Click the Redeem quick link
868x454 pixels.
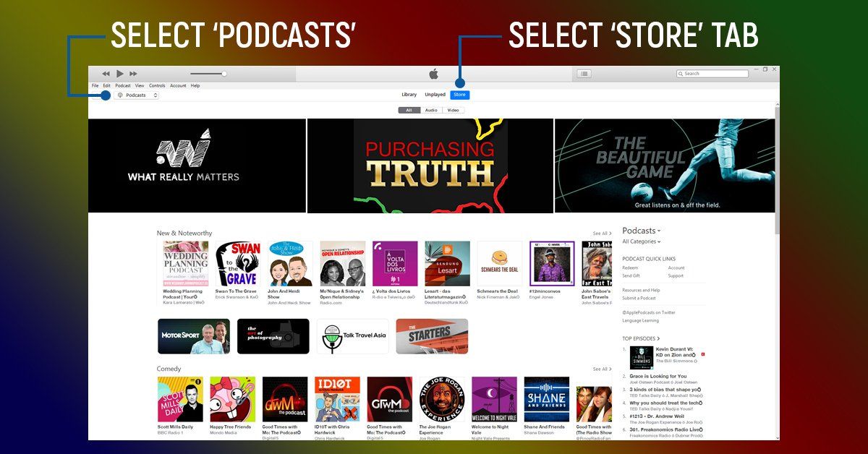pyautogui.click(x=630, y=267)
